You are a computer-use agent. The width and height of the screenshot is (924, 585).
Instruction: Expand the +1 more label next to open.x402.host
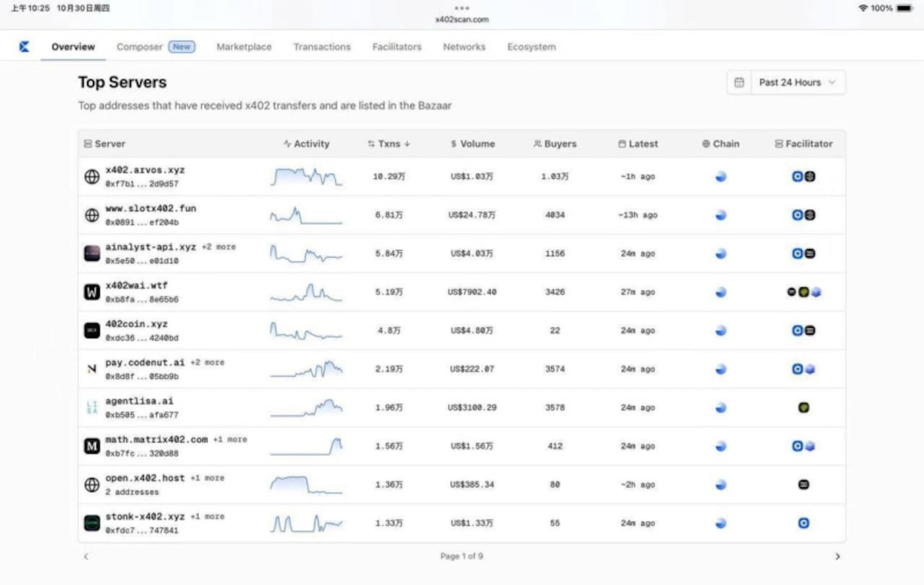208,478
